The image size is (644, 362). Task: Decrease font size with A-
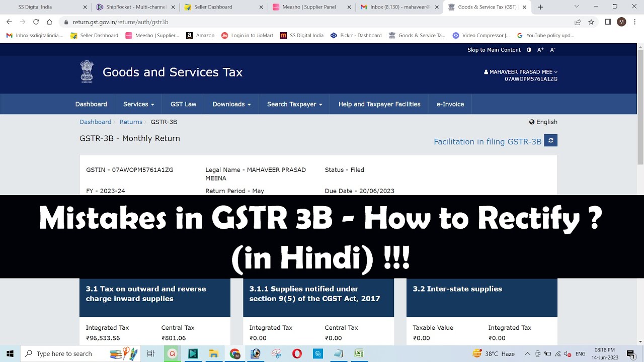(552, 50)
